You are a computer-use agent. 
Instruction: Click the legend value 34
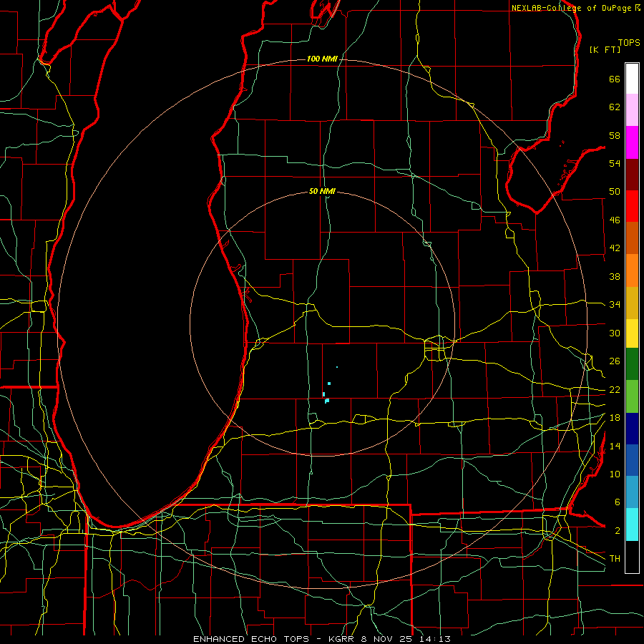point(615,305)
